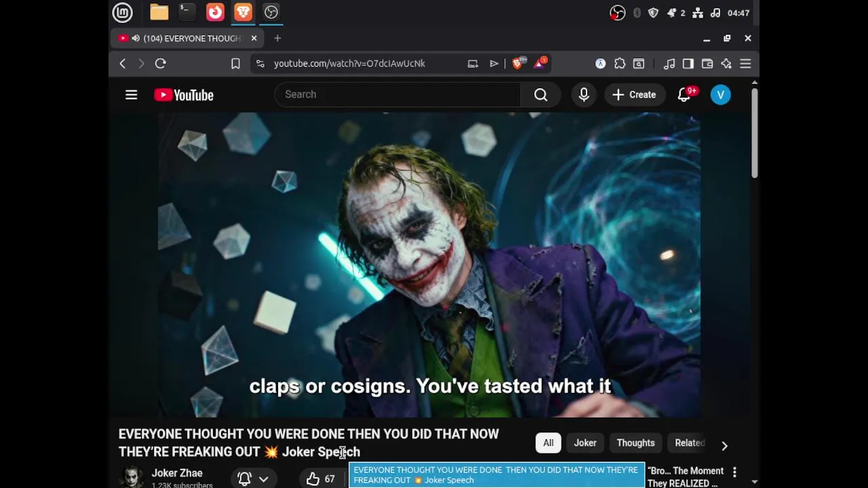Select the Joker filter chip
Image resolution: width=868 pixels, height=488 pixels.
click(585, 443)
